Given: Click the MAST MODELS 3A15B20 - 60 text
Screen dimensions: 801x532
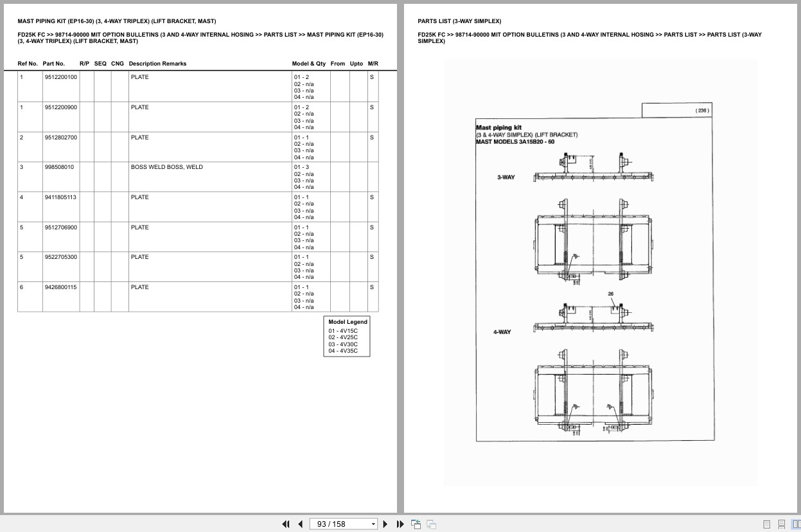Looking at the screenshot, I should pyautogui.click(x=515, y=142).
